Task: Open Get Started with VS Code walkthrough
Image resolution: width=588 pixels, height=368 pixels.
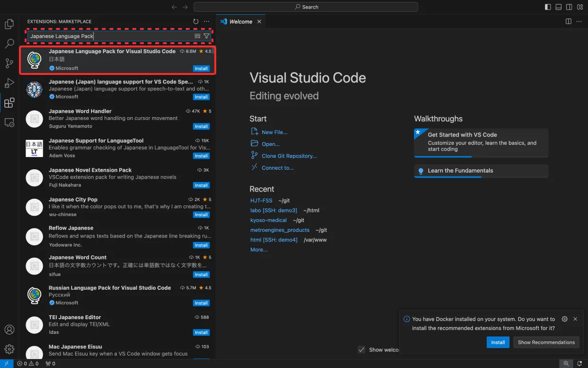Action: click(481, 142)
